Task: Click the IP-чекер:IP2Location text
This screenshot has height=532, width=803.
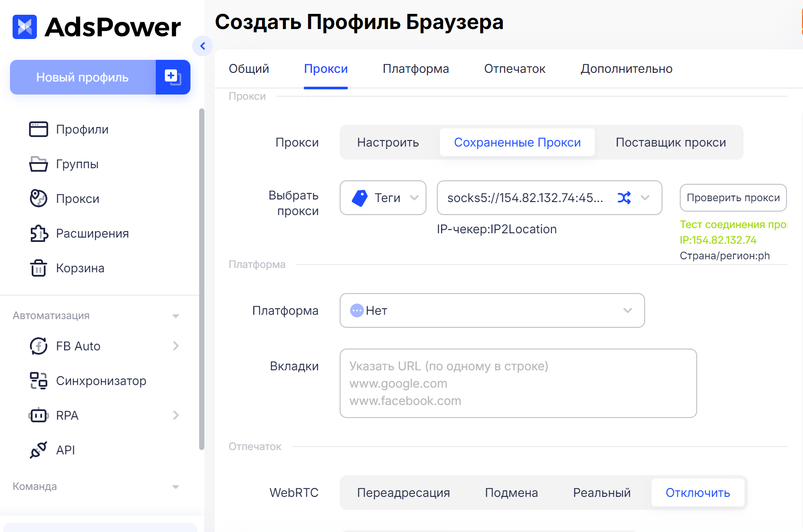Action: click(497, 229)
